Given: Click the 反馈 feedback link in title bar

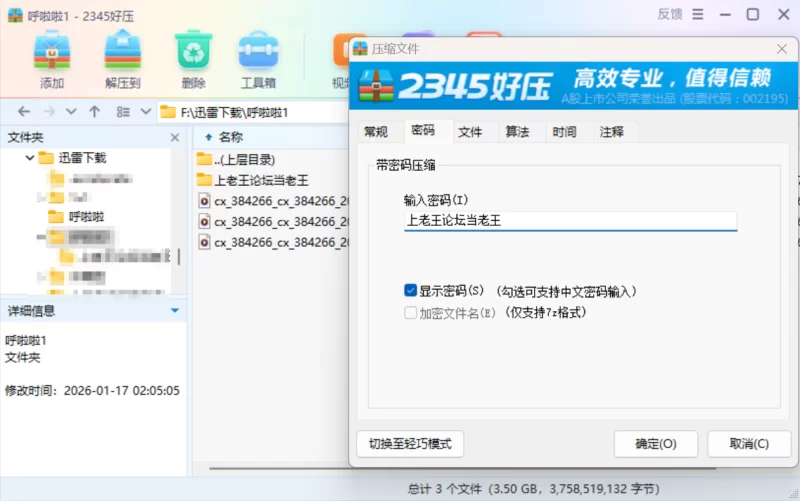Looking at the screenshot, I should click(669, 14).
